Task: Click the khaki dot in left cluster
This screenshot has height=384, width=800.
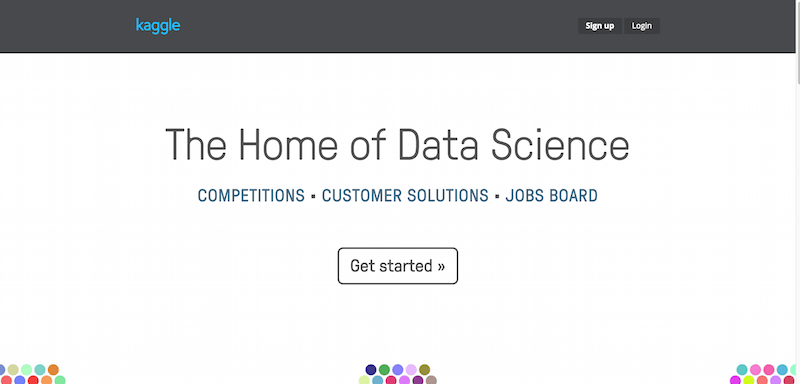Action: tap(13, 370)
